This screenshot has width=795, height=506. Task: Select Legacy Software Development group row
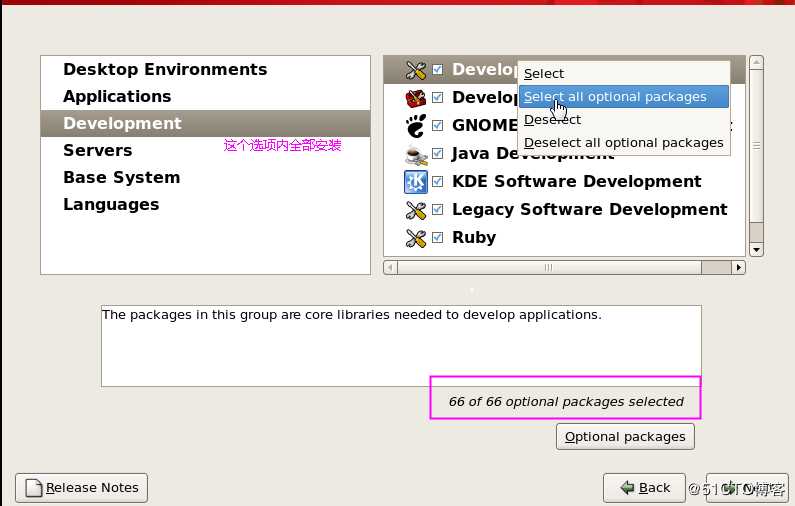click(564, 209)
